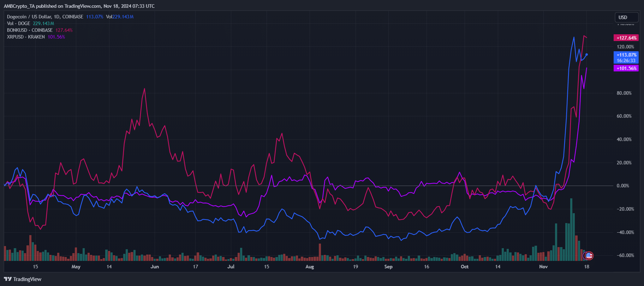Viewport: 644px width, 286px height.
Task: Click the 20.00% axis label
Action: click(624, 163)
